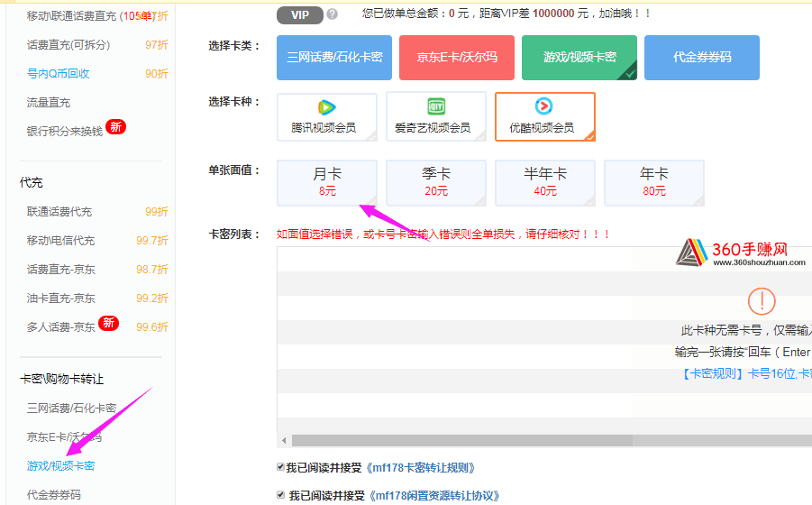Open the 《mf178卡密转让规则》 link

tap(420, 468)
